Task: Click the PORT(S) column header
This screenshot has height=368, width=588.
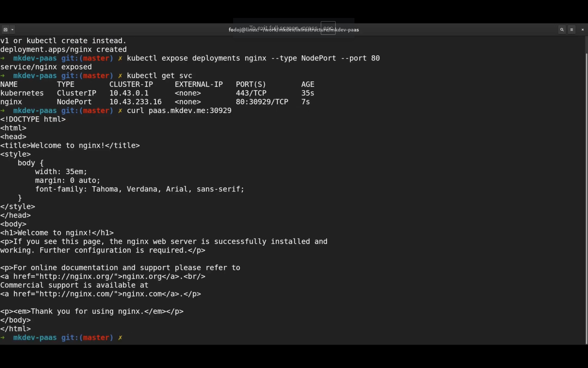Action: pos(251,84)
